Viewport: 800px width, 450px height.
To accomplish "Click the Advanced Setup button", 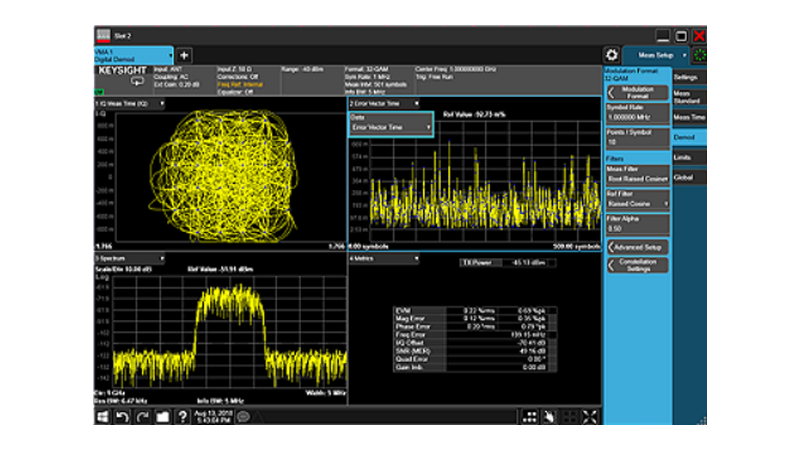I will (637, 246).
